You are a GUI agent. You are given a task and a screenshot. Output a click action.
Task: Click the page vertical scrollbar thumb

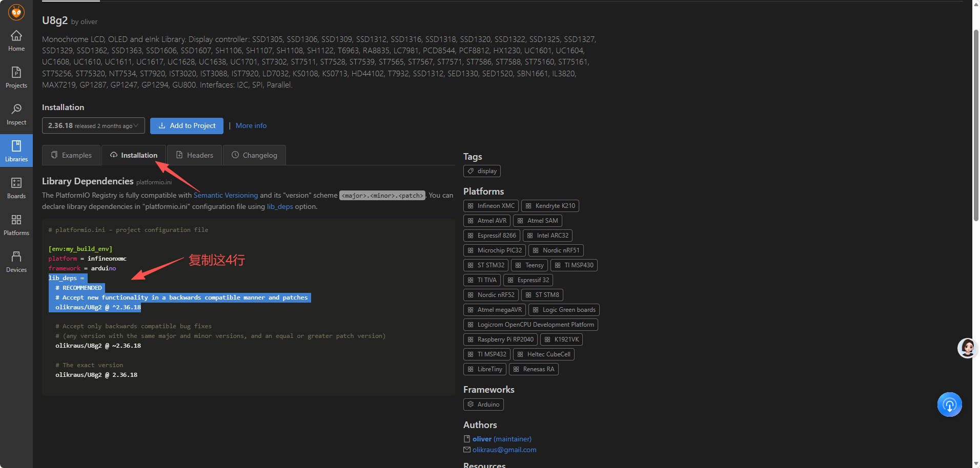pos(976,125)
